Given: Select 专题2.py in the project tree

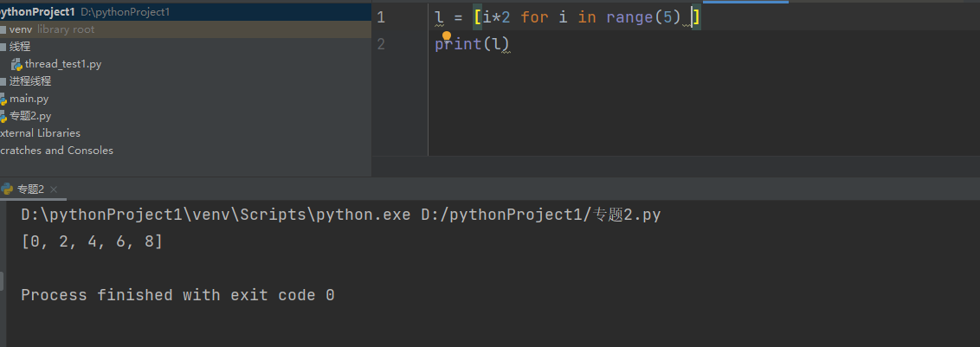Looking at the screenshot, I should (30, 116).
